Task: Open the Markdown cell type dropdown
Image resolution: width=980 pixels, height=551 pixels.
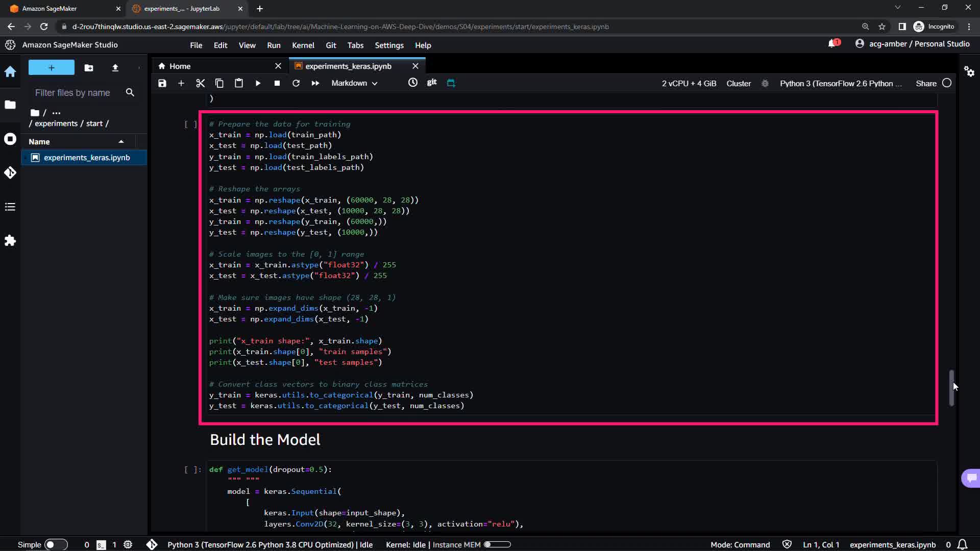Action: (x=354, y=83)
